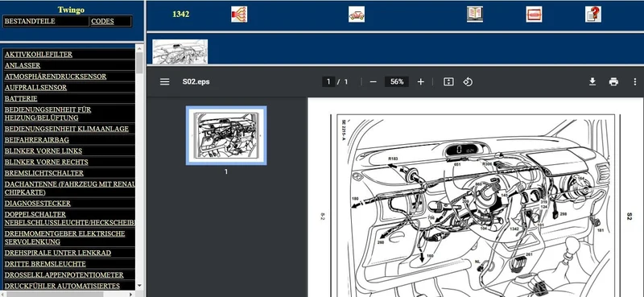
Task: Click the wiring connector icon in top bar
Action: (x=238, y=14)
